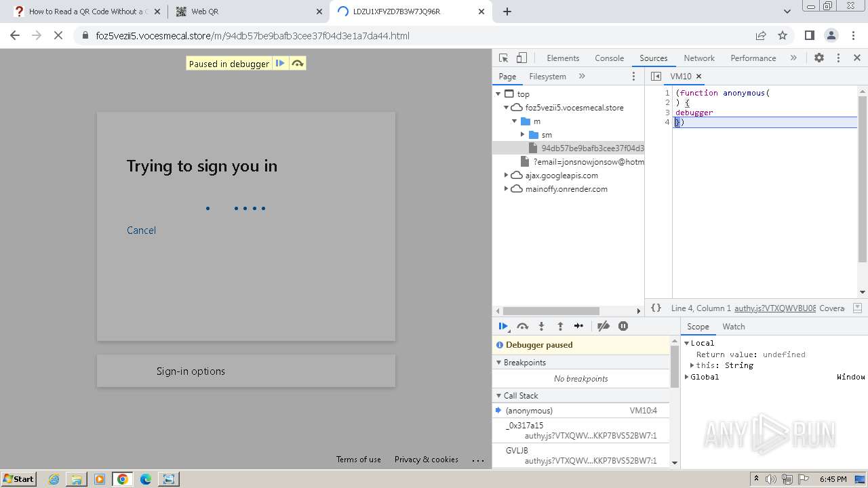The height and width of the screenshot is (488, 868).
Task: Step into next function call
Action: click(x=541, y=326)
